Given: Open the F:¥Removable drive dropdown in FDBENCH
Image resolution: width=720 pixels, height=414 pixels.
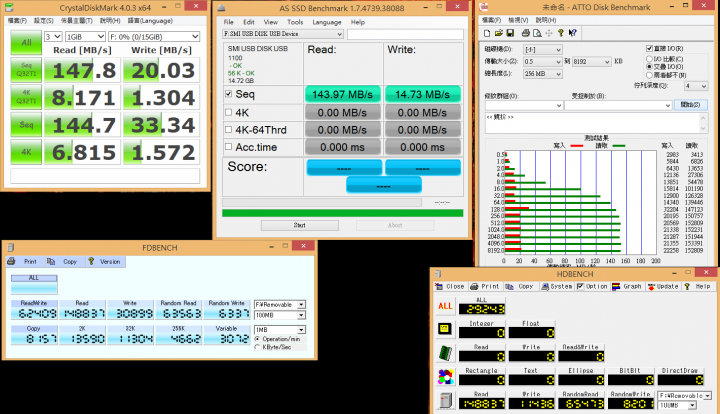Looking at the screenshot, I should click(280, 305).
